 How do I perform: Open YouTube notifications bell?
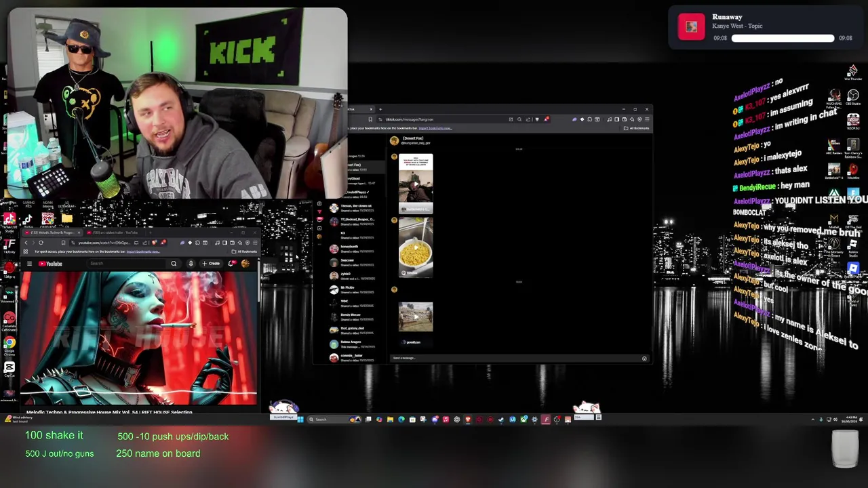[x=232, y=264]
